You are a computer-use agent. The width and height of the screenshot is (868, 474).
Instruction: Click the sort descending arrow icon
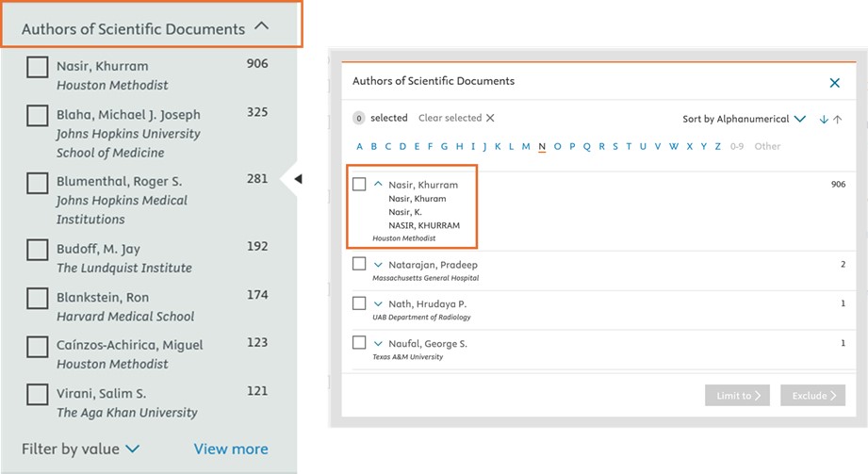tap(824, 120)
